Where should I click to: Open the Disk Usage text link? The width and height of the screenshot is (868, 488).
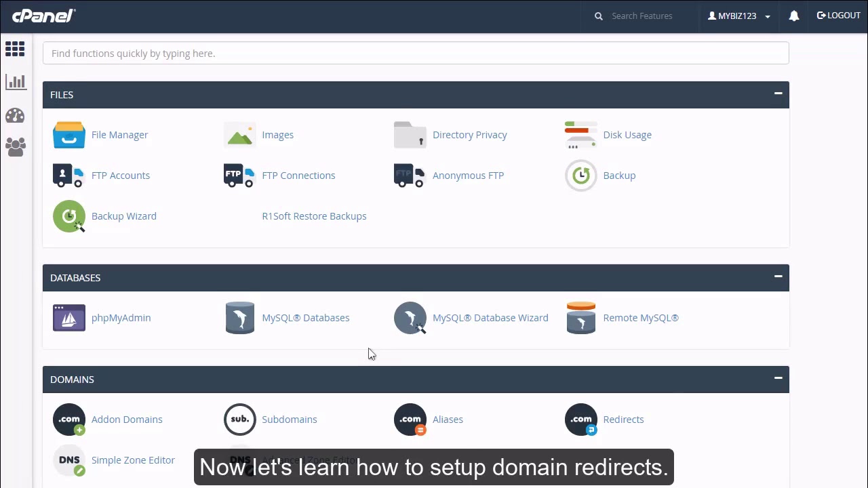coord(627,135)
